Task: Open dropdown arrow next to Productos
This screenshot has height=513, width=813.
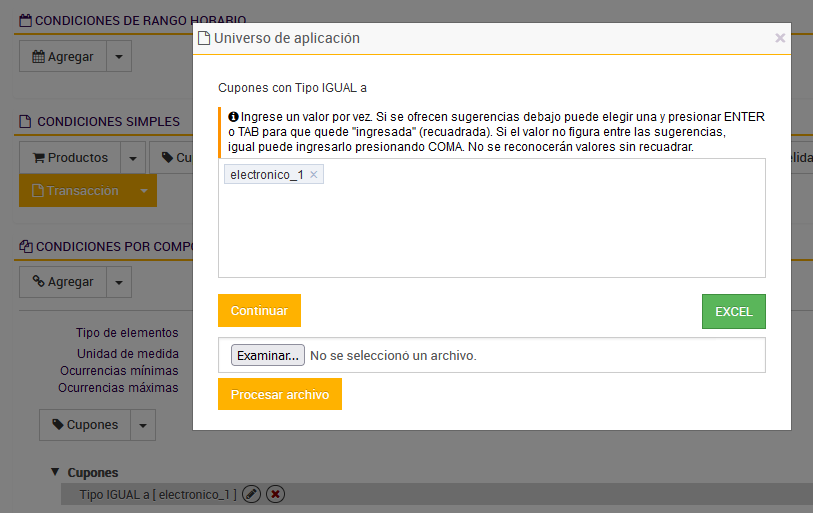Action: pyautogui.click(x=133, y=158)
